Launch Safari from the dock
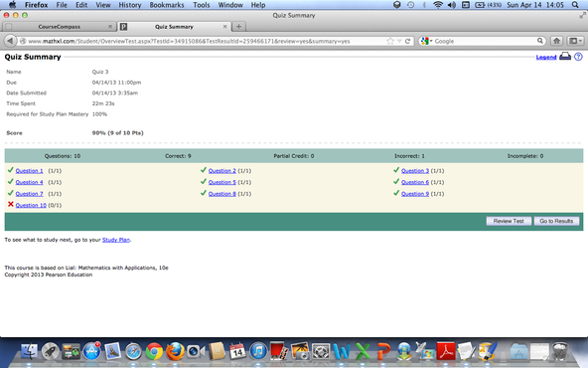 pyautogui.click(x=133, y=352)
